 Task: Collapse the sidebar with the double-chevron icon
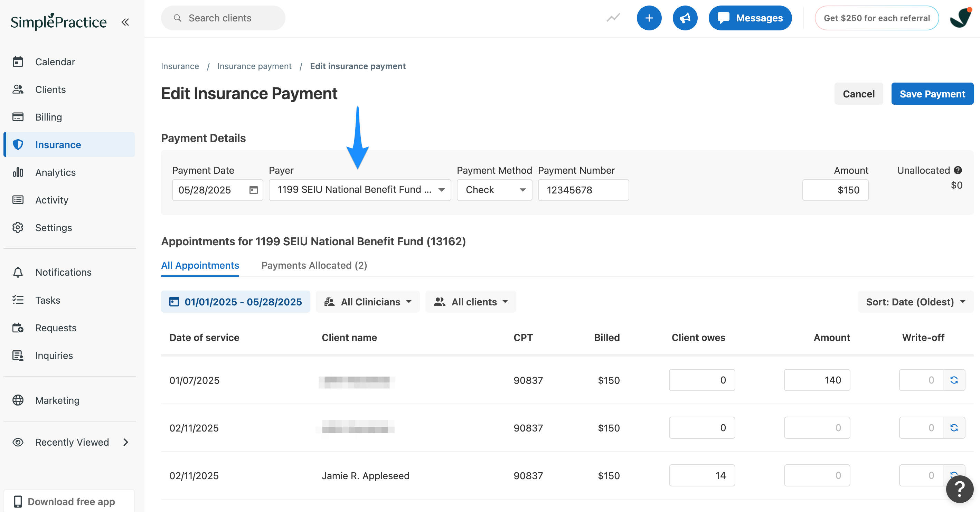click(x=125, y=22)
